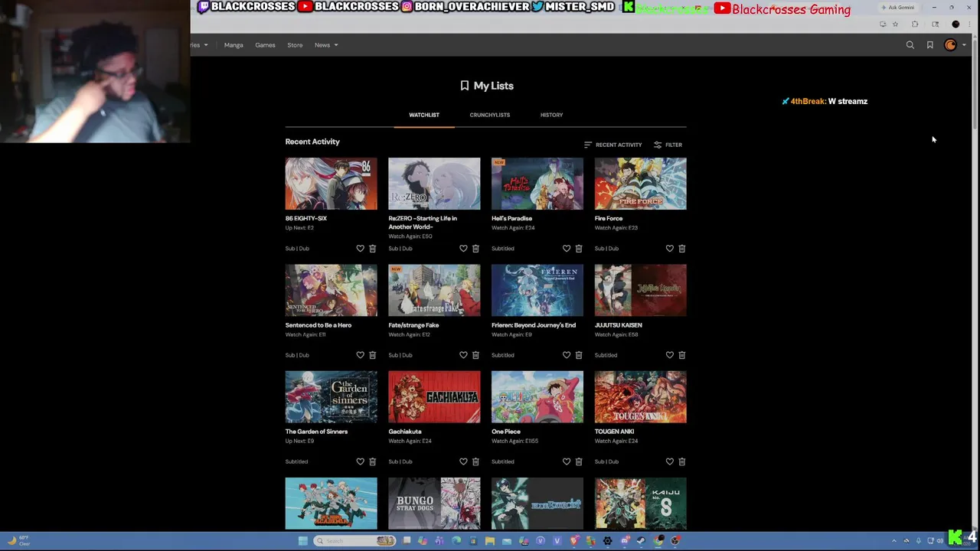Viewport: 980px width, 551px height.
Task: Open the watchlist bookmark icon in header
Action: (930, 45)
